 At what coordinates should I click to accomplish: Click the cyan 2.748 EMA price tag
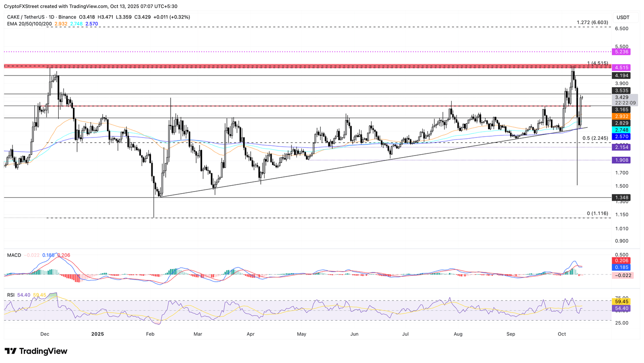(621, 130)
